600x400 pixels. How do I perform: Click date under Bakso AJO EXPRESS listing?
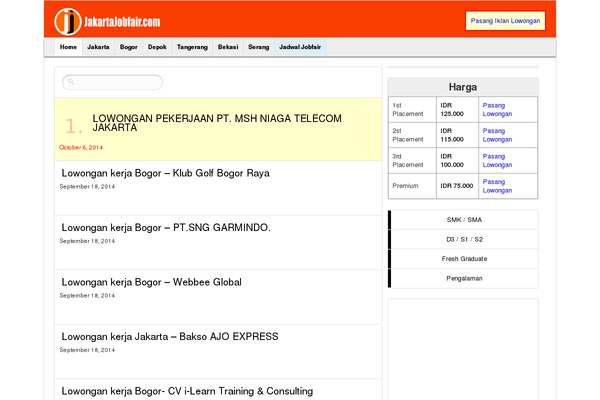click(x=87, y=350)
